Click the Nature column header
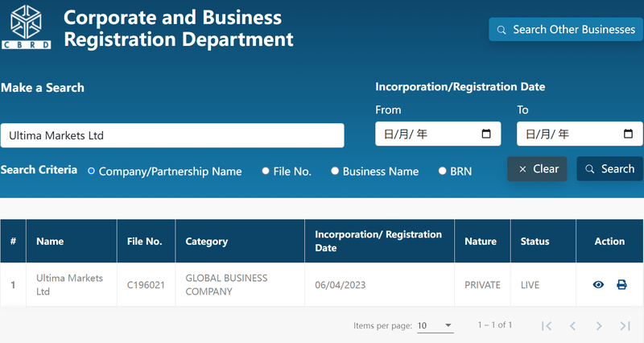The width and height of the screenshot is (644, 343). point(481,241)
